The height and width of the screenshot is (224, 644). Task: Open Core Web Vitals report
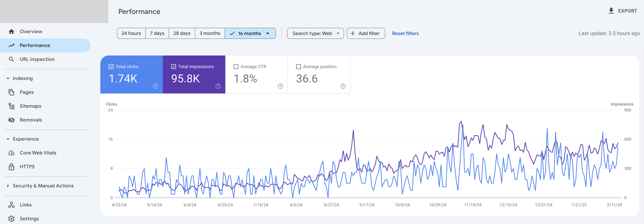45,153
